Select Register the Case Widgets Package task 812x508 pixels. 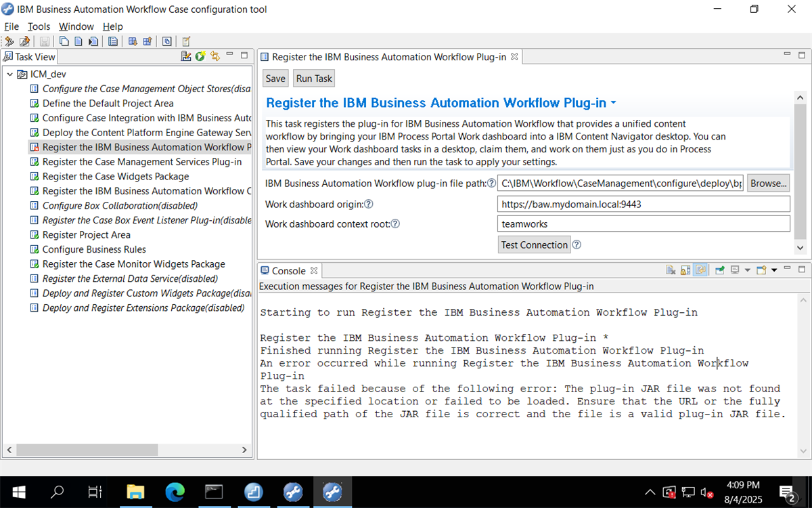click(116, 177)
